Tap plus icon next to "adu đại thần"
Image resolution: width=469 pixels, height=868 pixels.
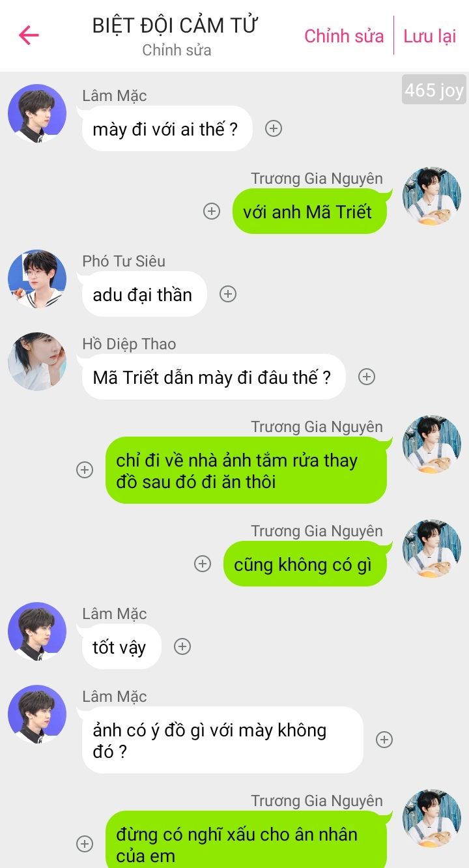click(227, 294)
